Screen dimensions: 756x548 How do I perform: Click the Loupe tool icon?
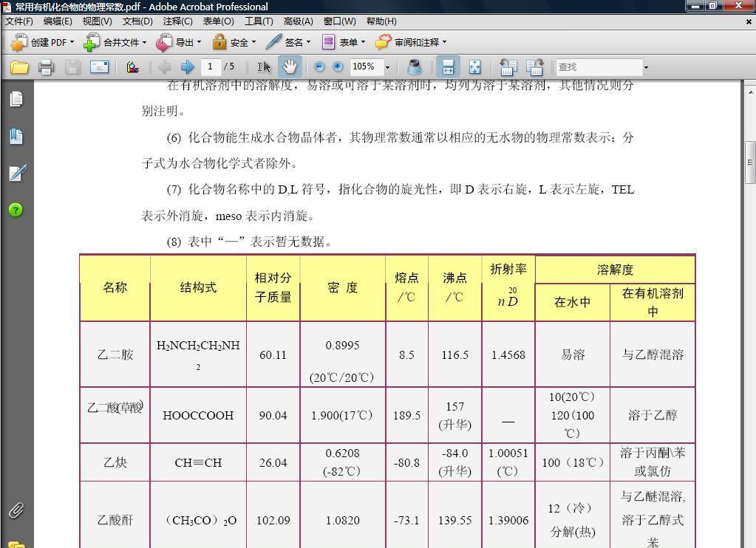(415, 67)
